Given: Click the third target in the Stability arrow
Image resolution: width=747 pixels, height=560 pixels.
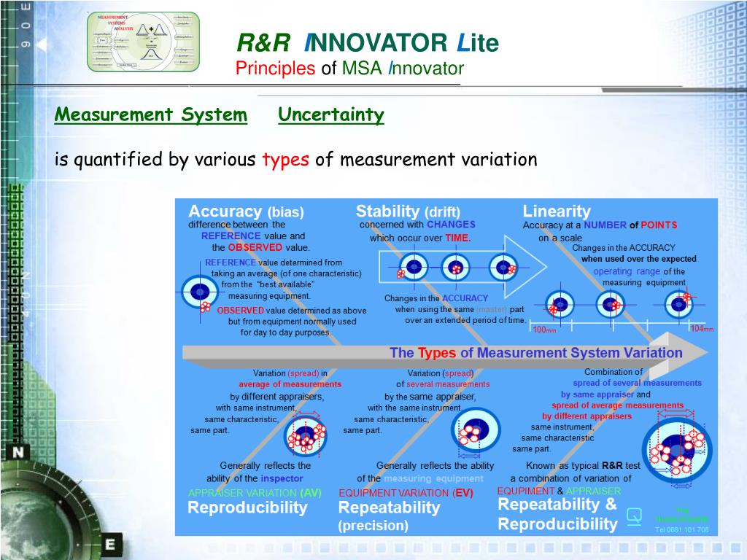Looking at the screenshot, I should click(503, 267).
